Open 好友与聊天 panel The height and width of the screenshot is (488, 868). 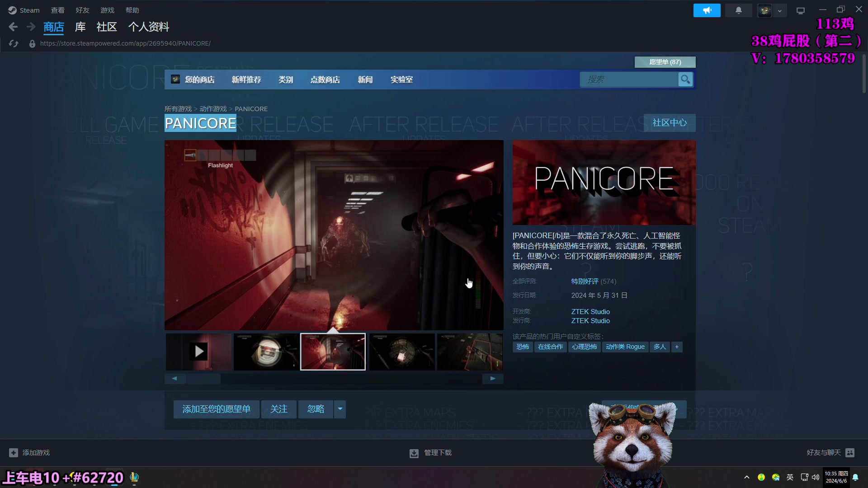pyautogui.click(x=830, y=453)
